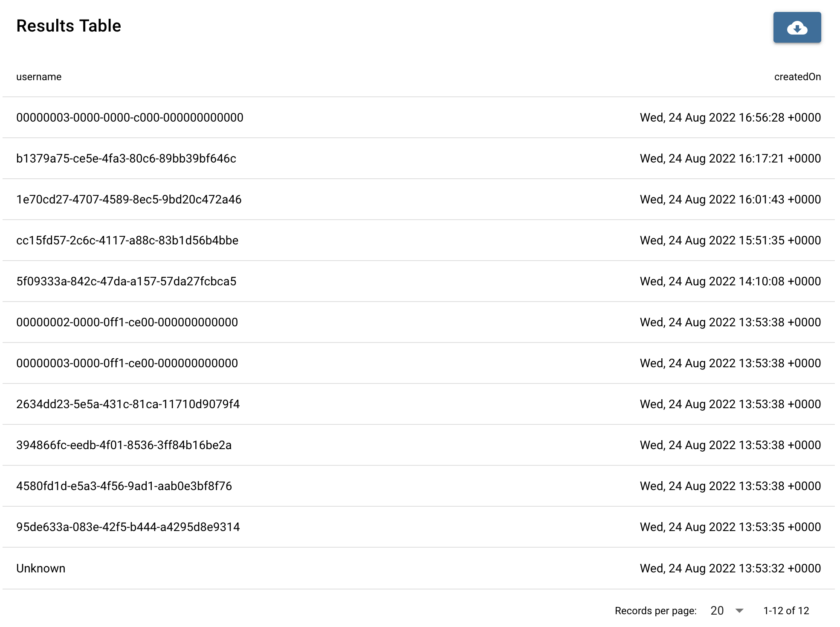Select row 4580fd1d-e5a3-4f56-9ad1-aab0e3bf8f76
Viewport: 840px width, 627px height.
419,486
